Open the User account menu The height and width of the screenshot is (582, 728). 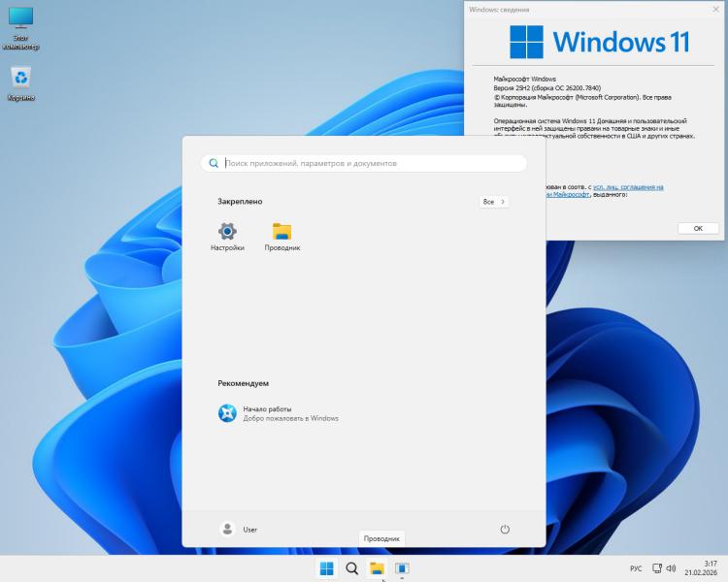(x=239, y=529)
